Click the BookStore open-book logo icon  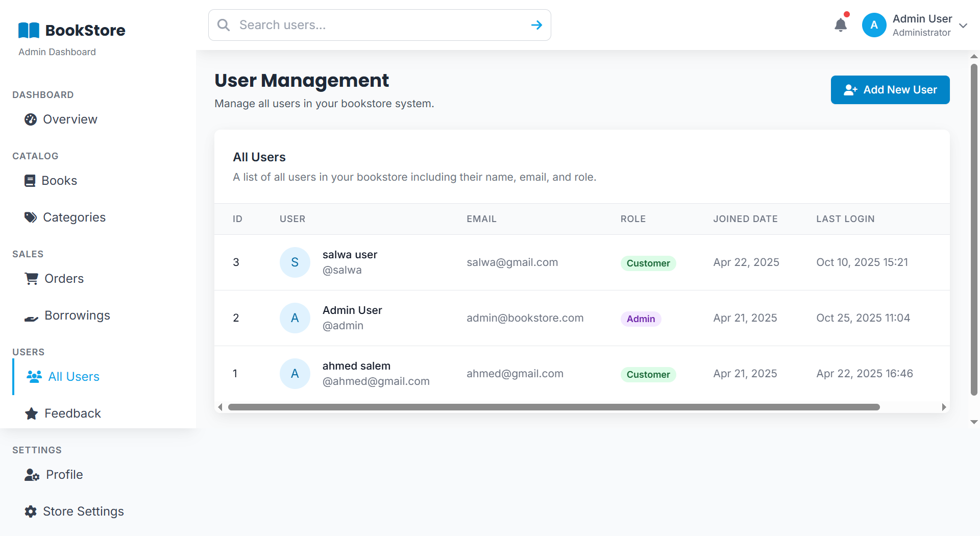29,31
